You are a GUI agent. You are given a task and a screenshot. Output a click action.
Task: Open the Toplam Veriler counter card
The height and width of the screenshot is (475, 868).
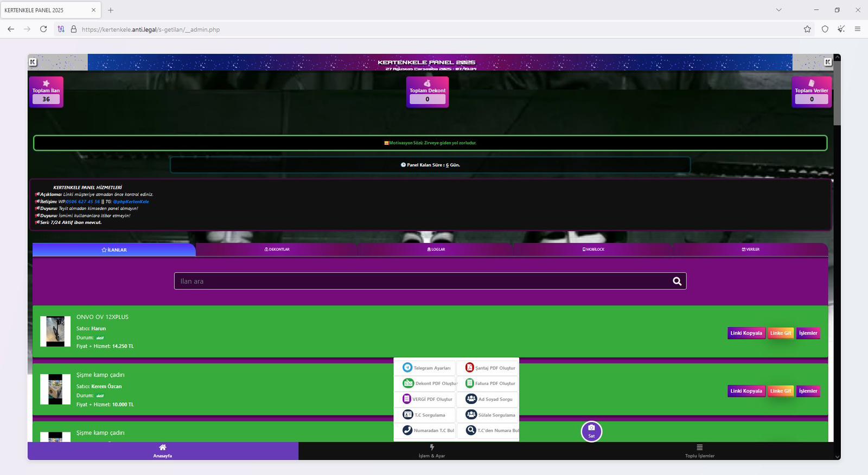pos(811,92)
